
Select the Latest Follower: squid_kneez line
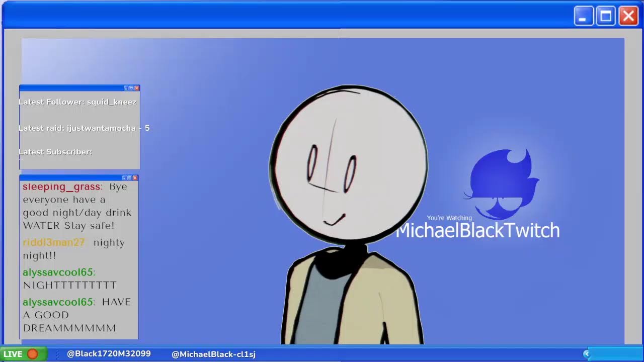pyautogui.click(x=77, y=102)
